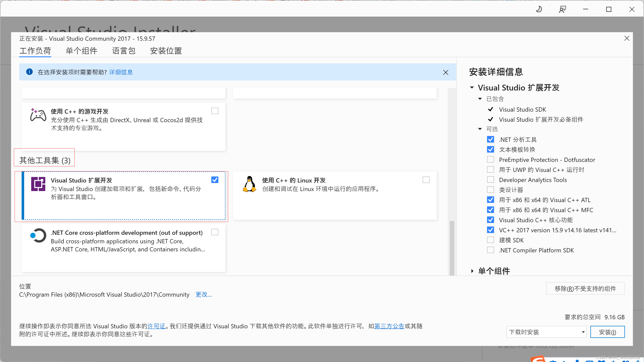The image size is (644, 362).
Task: Switch to the 语言包 tab
Action: pos(124,51)
